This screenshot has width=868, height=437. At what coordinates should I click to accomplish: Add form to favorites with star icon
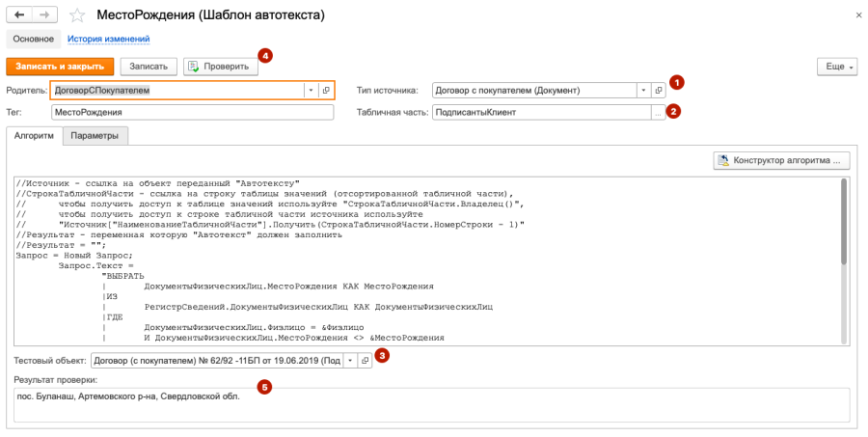pyautogui.click(x=78, y=16)
